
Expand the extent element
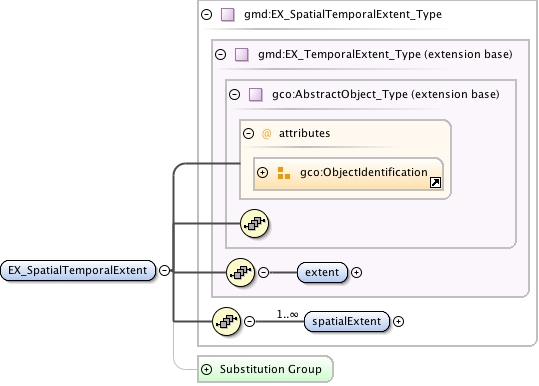pyautogui.click(x=356, y=273)
